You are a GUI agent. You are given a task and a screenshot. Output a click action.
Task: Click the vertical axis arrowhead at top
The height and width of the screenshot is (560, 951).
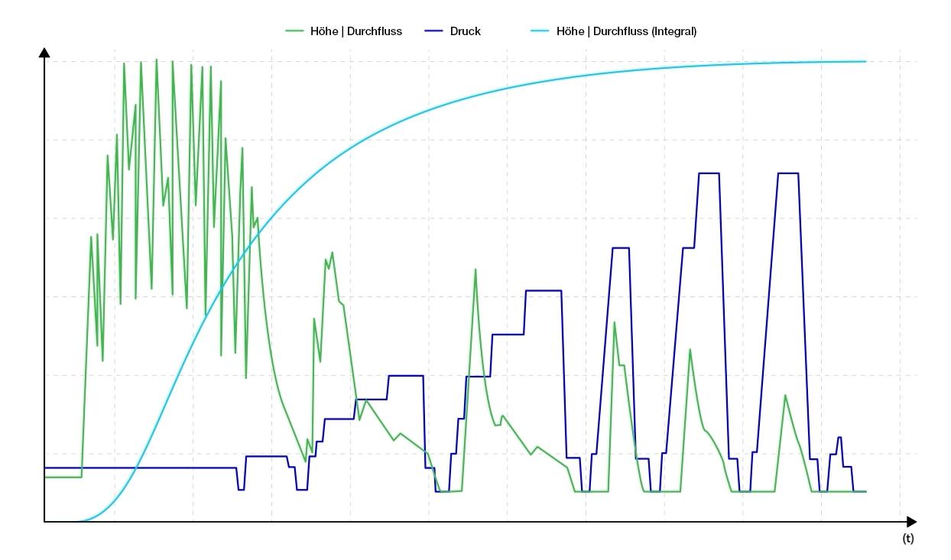pos(44,53)
